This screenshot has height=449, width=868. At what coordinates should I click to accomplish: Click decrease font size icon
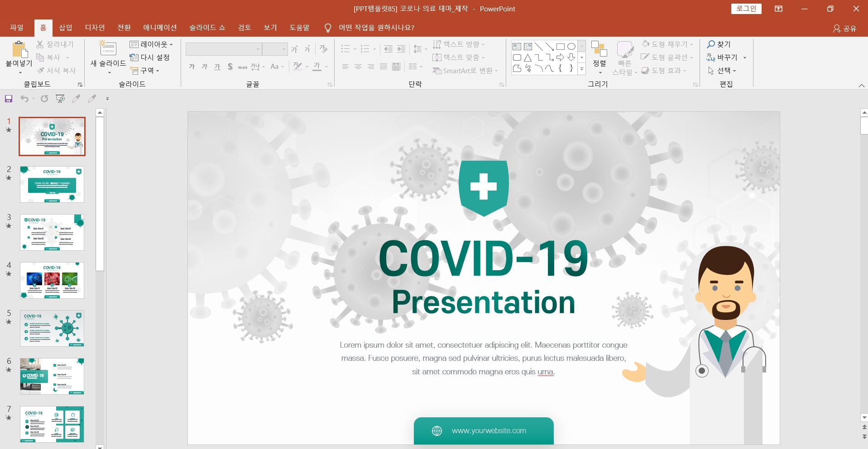click(x=307, y=49)
